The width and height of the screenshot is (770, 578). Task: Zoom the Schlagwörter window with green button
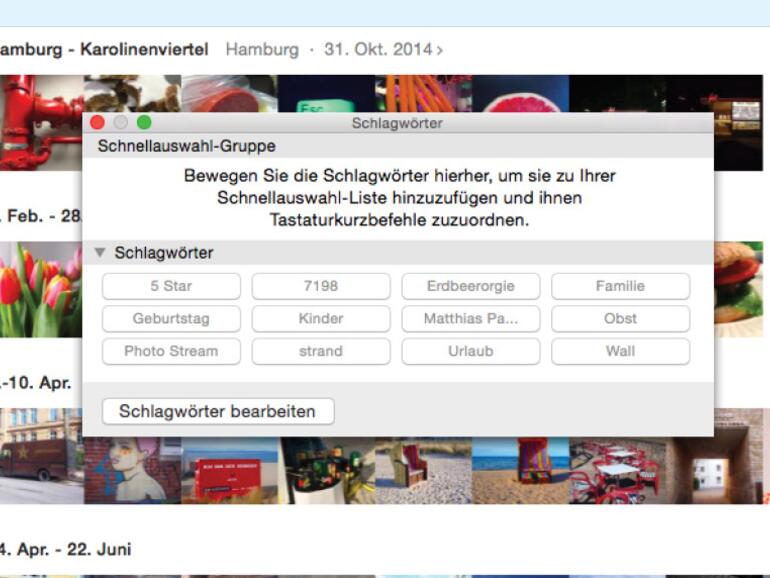pos(144,122)
